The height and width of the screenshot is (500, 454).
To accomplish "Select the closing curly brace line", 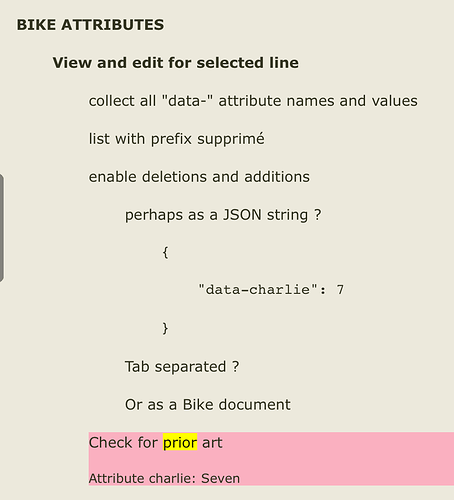I will click(165, 328).
